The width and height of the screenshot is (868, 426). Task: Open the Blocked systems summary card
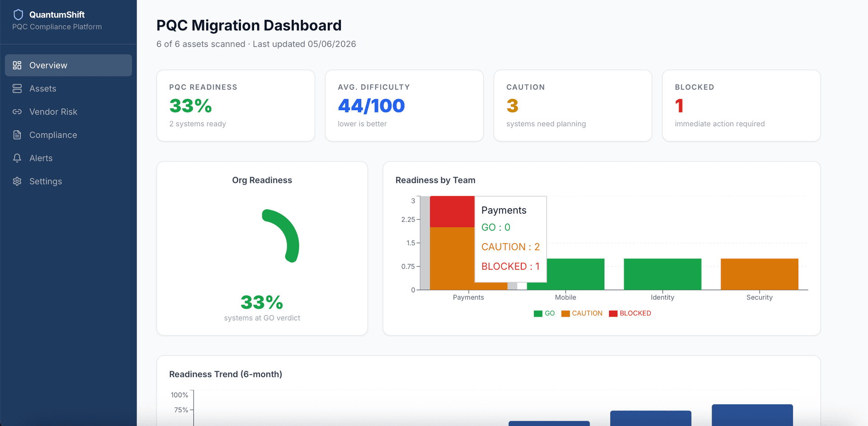[741, 106]
